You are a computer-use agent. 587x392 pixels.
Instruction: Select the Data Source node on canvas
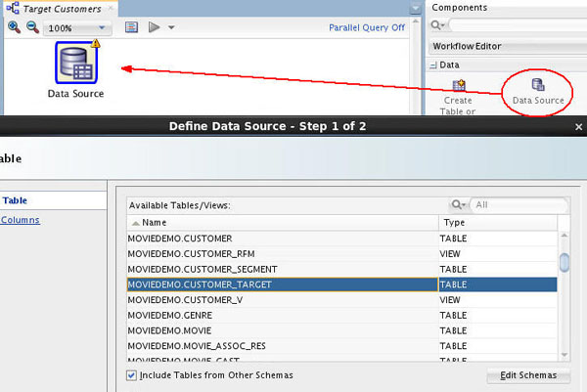[76, 63]
